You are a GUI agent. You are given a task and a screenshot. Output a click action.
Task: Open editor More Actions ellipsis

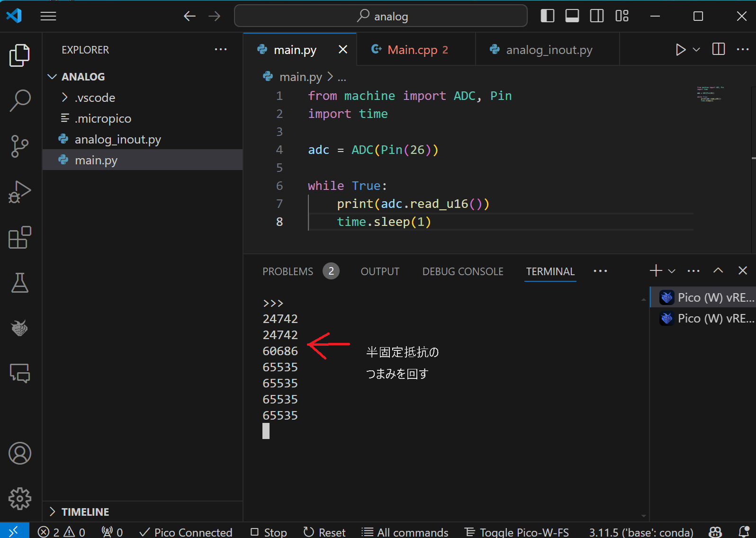pyautogui.click(x=743, y=49)
